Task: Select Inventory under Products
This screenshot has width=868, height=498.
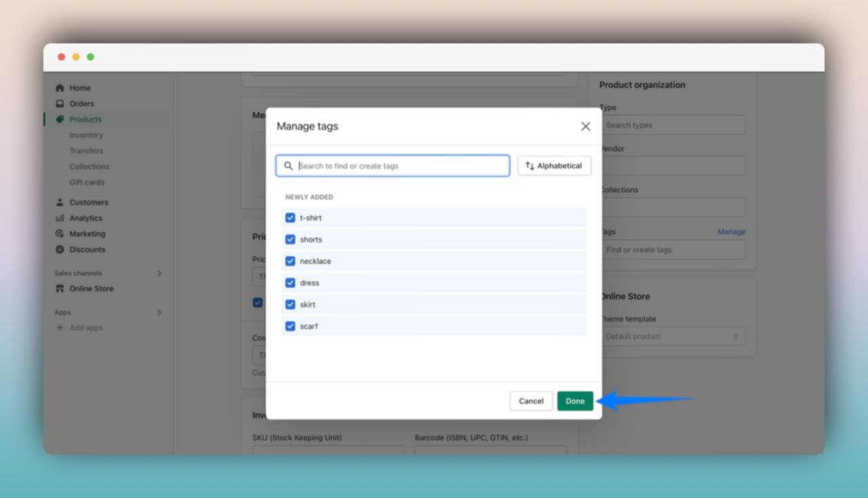Action: [86, 135]
